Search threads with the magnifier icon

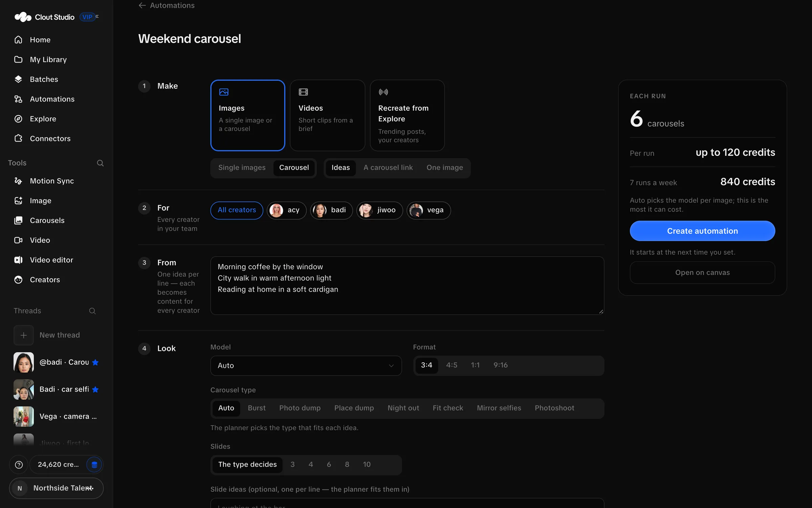[92, 311]
